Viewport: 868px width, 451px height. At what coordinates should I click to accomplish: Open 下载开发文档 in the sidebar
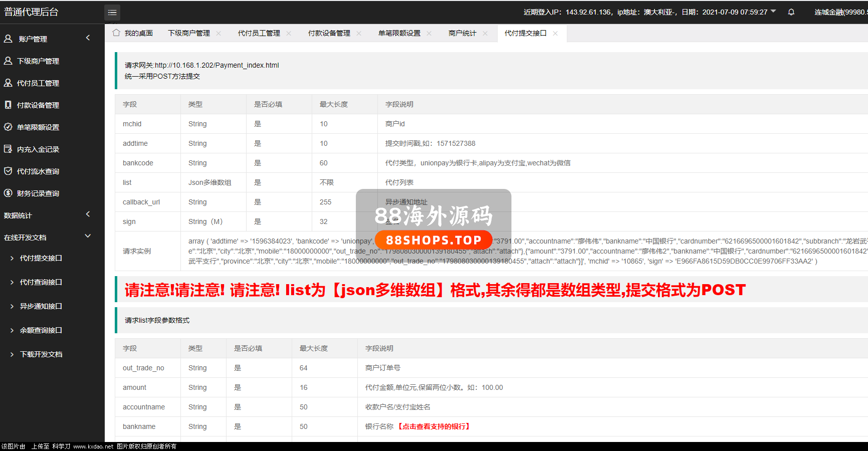pos(41,354)
